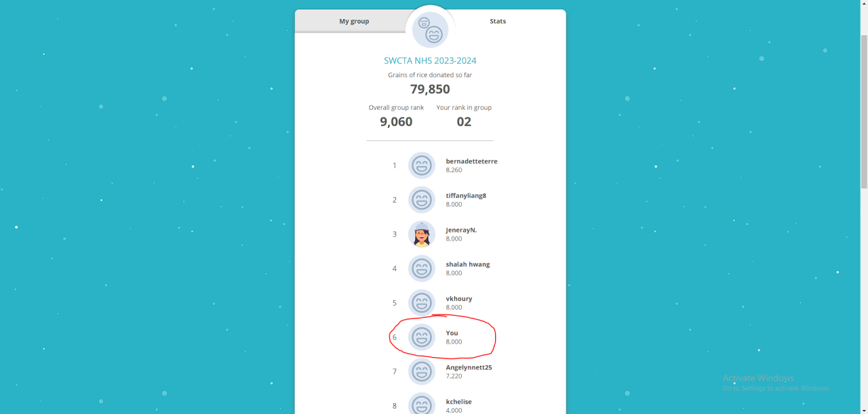Click vkhoury's smiley avatar
This screenshot has width=868, height=414.
(422, 303)
